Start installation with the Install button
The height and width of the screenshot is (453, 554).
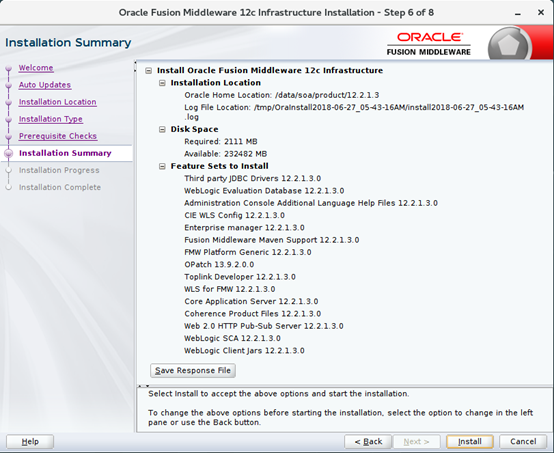pyautogui.click(x=470, y=442)
